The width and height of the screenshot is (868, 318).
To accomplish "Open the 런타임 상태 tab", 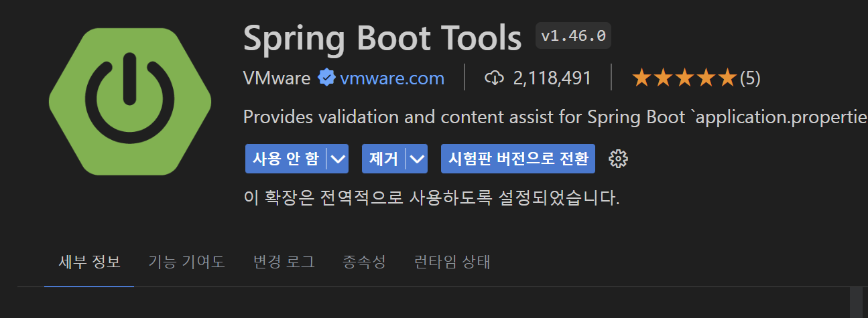I will click(x=452, y=262).
